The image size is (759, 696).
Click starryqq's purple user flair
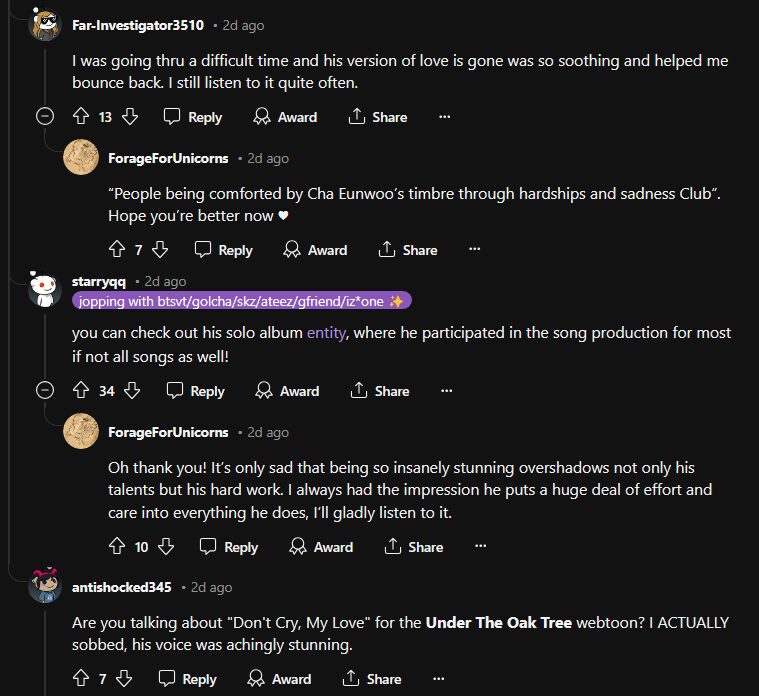tap(241, 301)
